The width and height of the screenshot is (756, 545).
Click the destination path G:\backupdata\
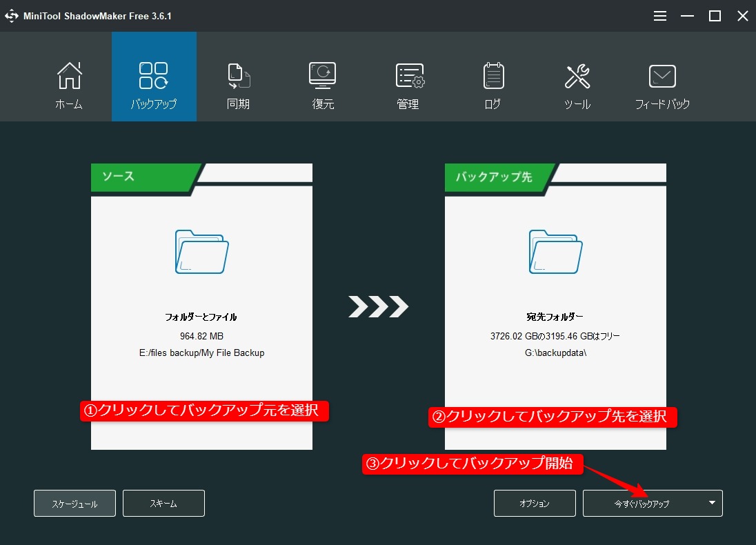tap(555, 353)
